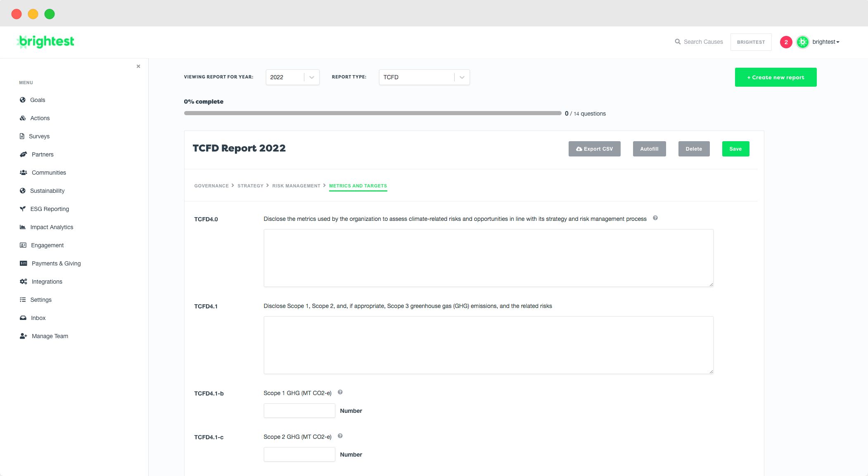Click the Actions icon in sidebar
Screen dimensions: 868x476
click(x=23, y=118)
